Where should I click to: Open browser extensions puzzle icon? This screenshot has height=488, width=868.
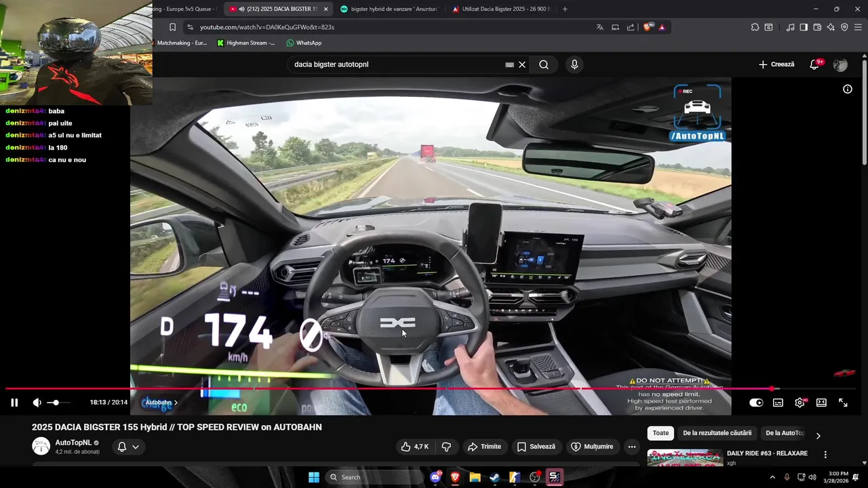click(x=755, y=27)
